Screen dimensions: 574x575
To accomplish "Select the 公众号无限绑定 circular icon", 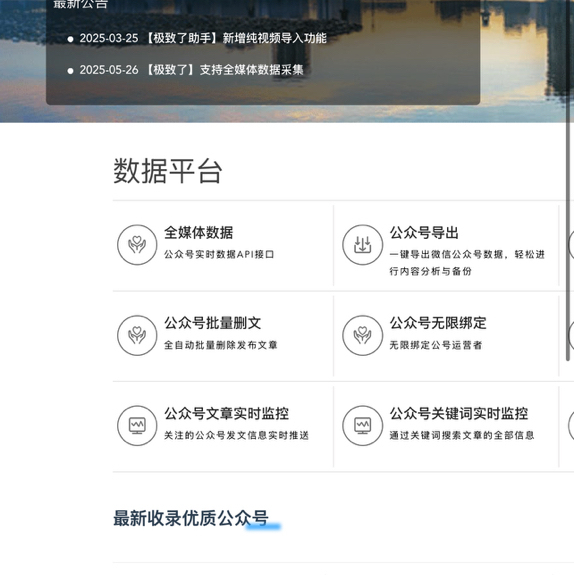I will click(x=362, y=335).
